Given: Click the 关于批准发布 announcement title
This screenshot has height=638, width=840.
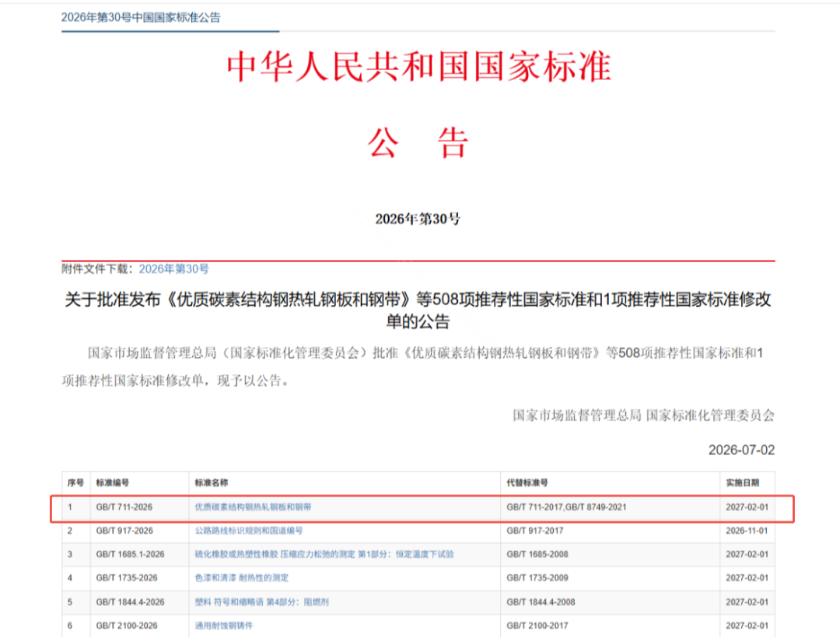Looking at the screenshot, I should point(418,310).
